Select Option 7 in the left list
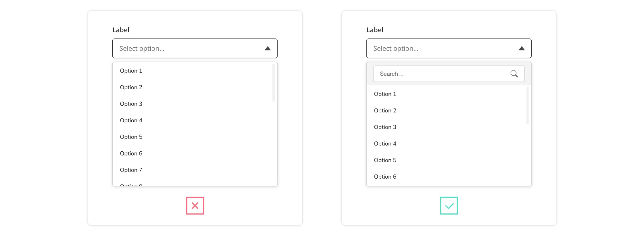 (x=193, y=170)
